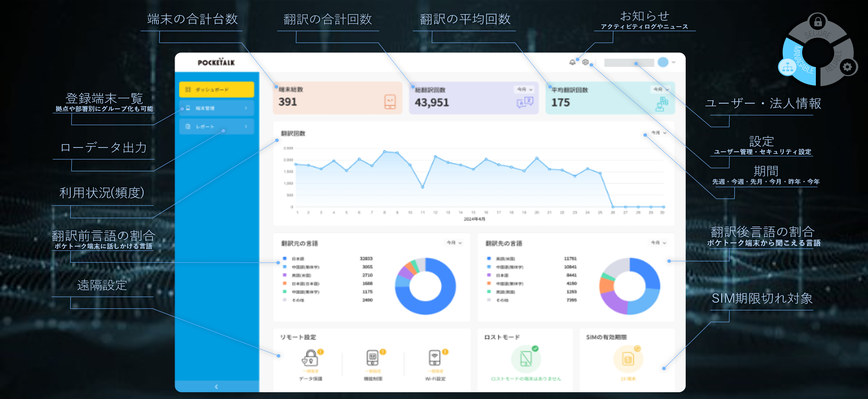Viewport: 868px width, 399px height.
Task: Select ダッシュボード in the sidebar
Action: click(216, 90)
